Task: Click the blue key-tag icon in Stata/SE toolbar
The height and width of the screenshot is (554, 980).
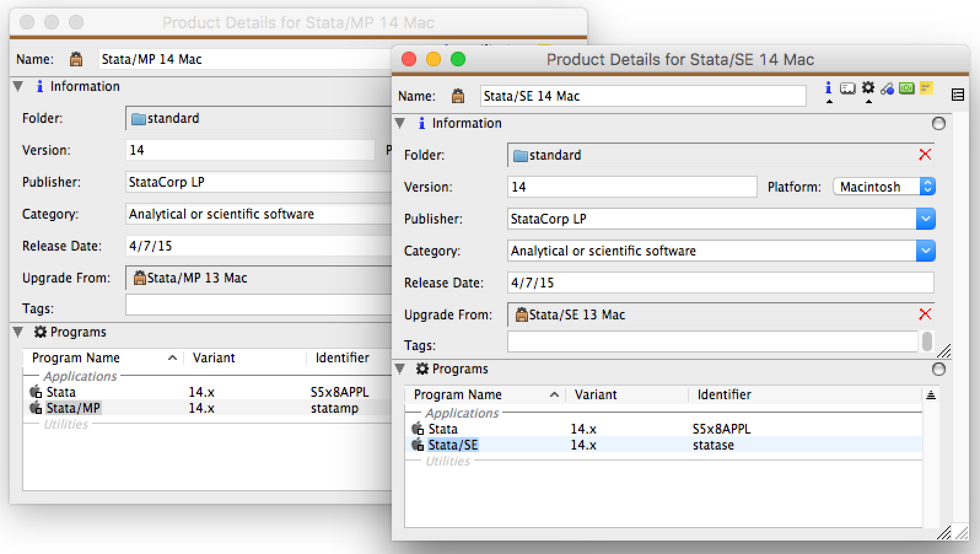Action: click(887, 89)
